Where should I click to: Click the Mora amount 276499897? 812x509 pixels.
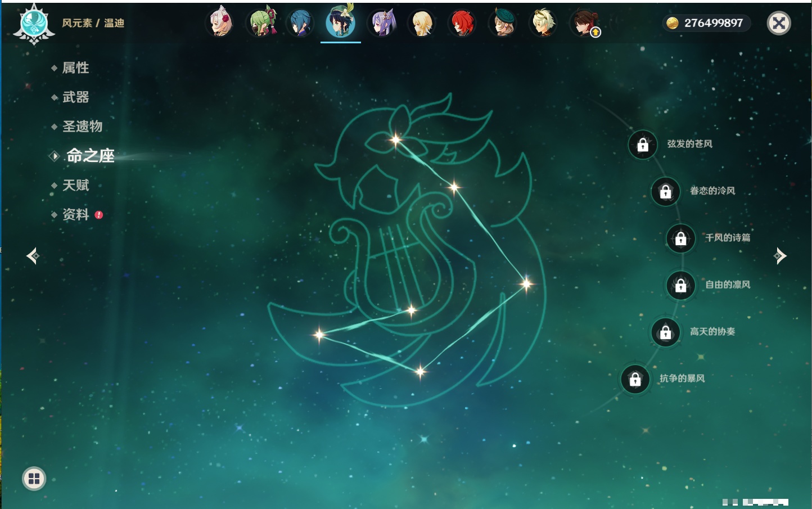pyautogui.click(x=714, y=23)
